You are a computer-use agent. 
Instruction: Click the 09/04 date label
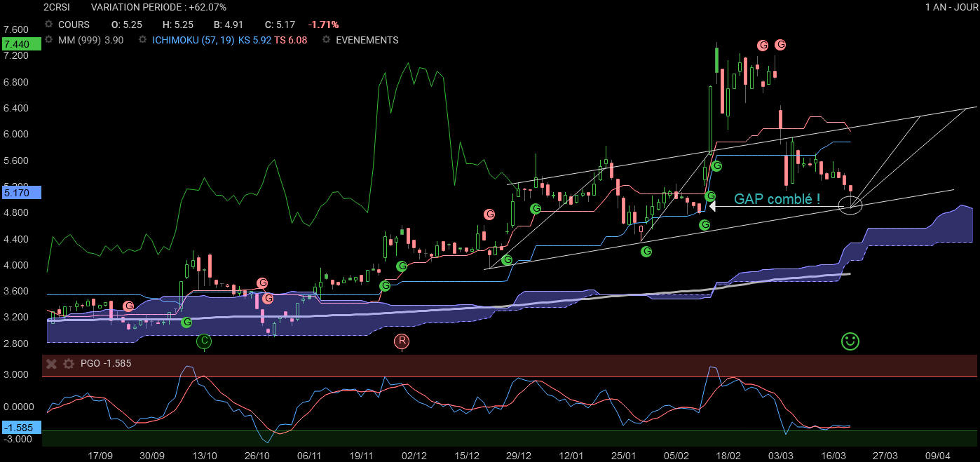[x=937, y=456]
